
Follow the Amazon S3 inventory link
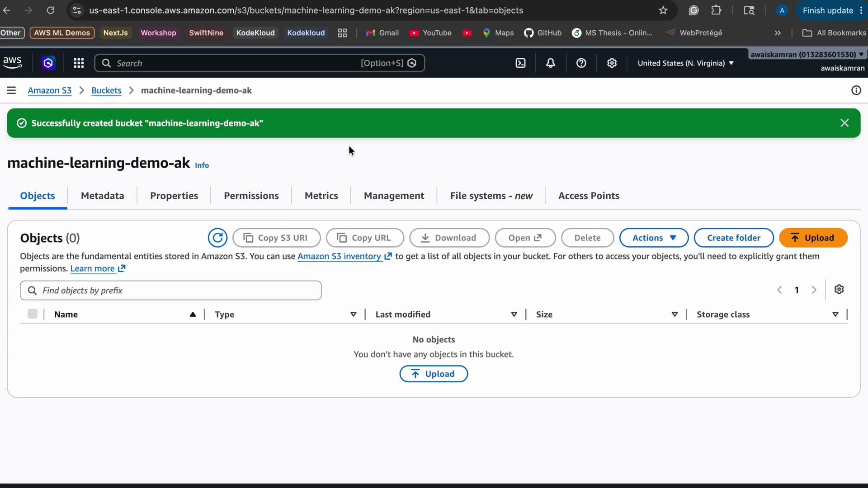[344, 256]
